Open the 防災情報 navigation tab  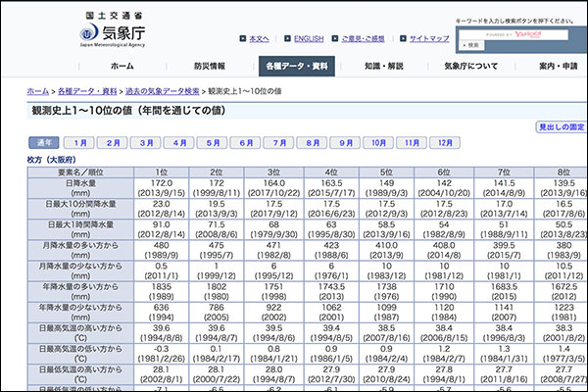[x=208, y=66]
